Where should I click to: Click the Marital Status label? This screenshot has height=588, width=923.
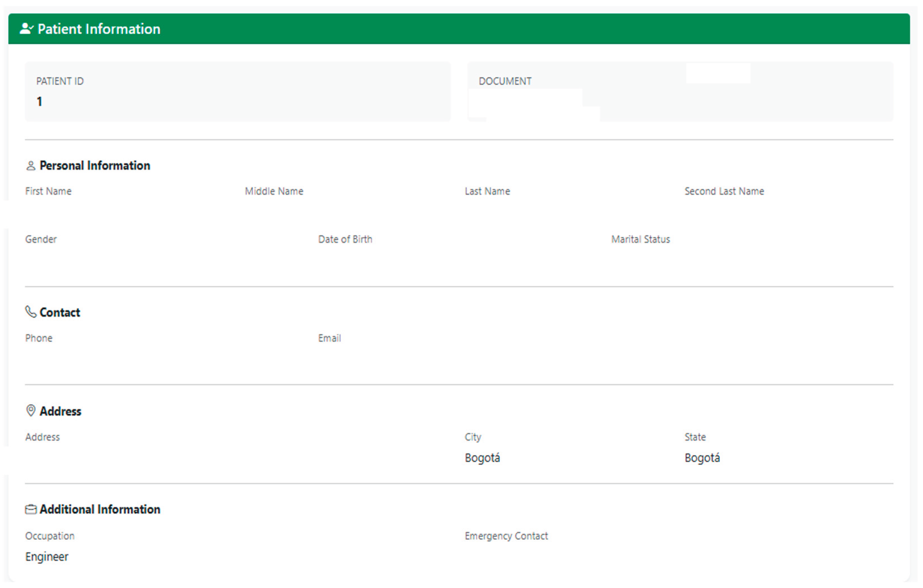click(640, 239)
